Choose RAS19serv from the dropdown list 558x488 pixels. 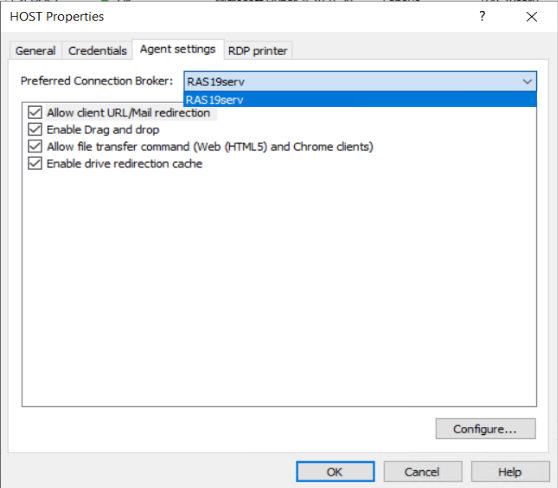click(x=360, y=100)
